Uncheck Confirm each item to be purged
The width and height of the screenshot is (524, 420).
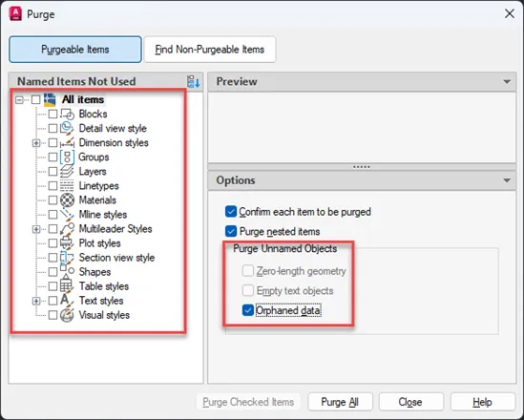(x=231, y=212)
